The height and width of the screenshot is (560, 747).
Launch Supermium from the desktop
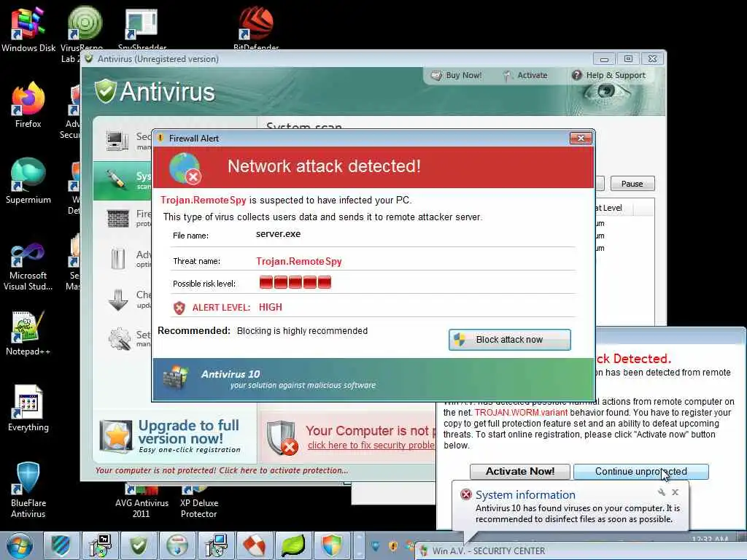pyautogui.click(x=28, y=181)
